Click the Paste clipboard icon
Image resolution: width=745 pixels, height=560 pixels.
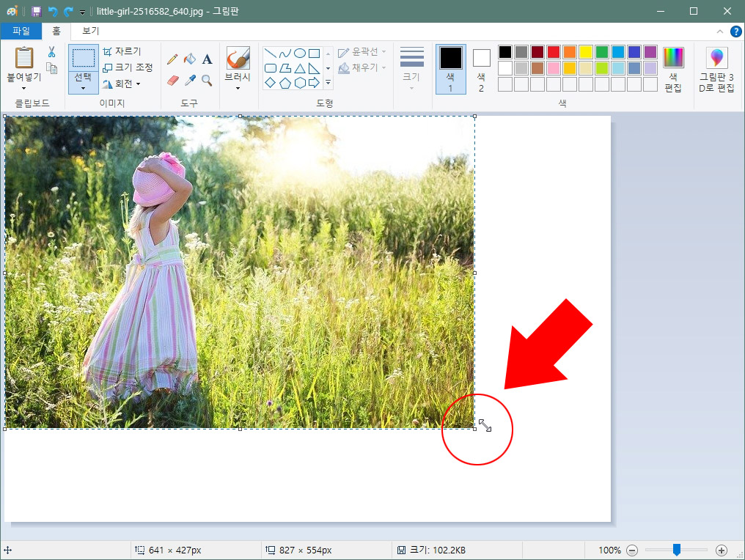tap(23, 57)
